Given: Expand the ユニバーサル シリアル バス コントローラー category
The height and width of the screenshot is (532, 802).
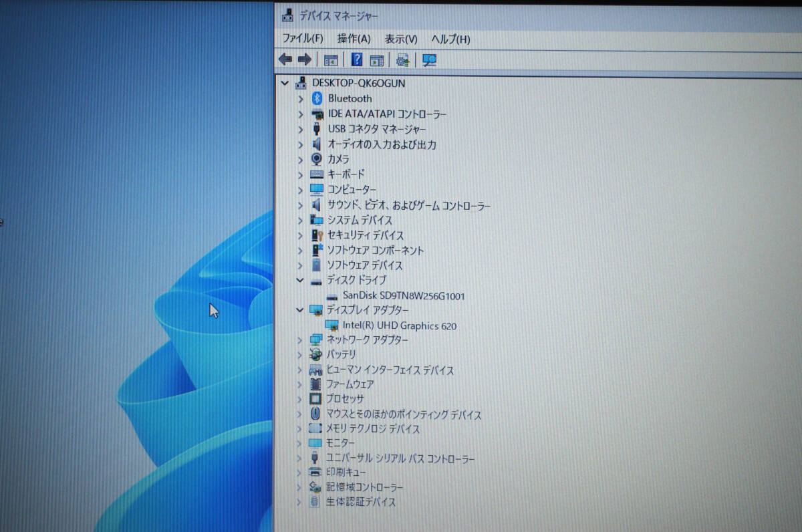Looking at the screenshot, I should coord(299,458).
